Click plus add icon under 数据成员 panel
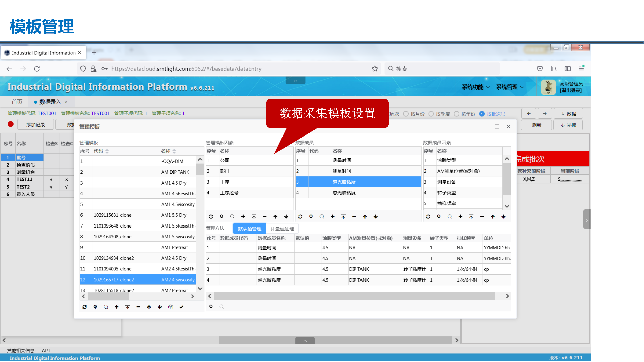 (333, 216)
